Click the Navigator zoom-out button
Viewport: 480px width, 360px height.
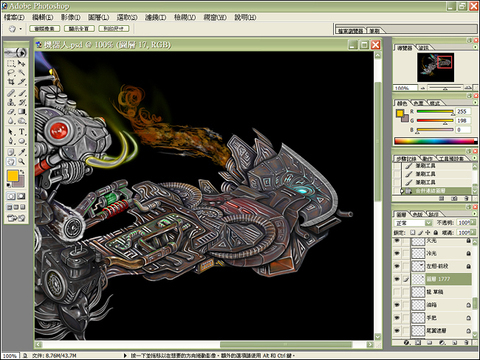pyautogui.click(x=423, y=88)
